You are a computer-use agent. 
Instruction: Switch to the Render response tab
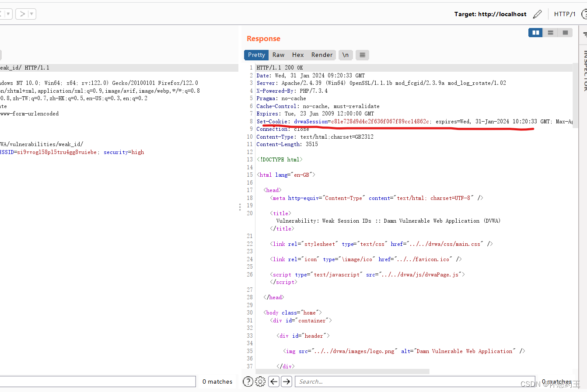(322, 55)
